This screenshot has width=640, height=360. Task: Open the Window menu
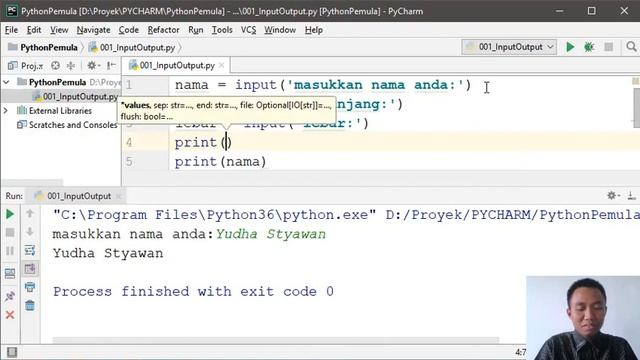tap(280, 30)
